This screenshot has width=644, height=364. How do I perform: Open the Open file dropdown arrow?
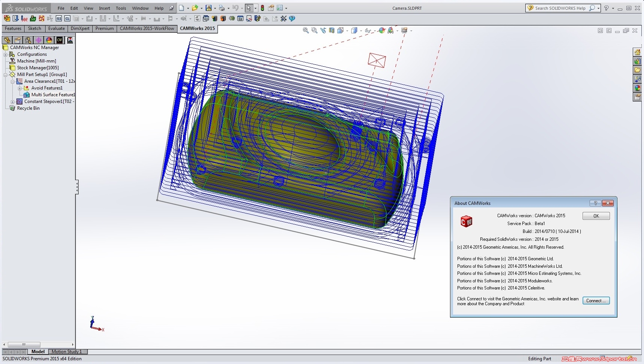coord(201,8)
